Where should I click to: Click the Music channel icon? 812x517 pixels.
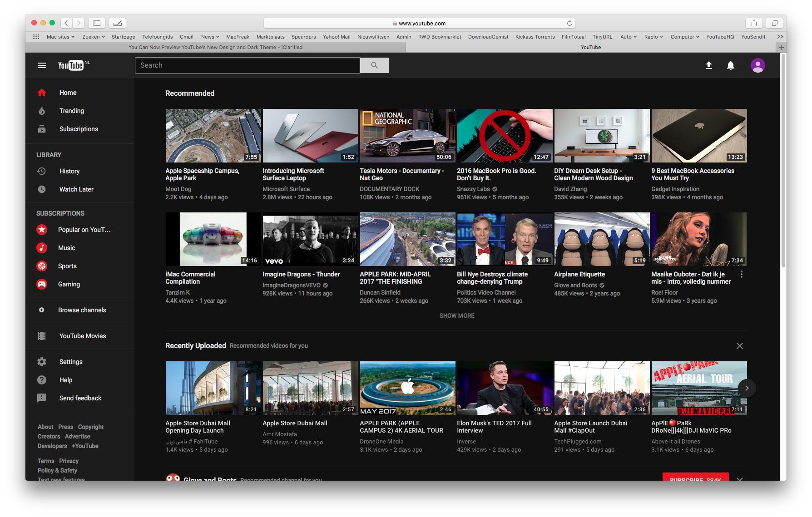(x=42, y=248)
